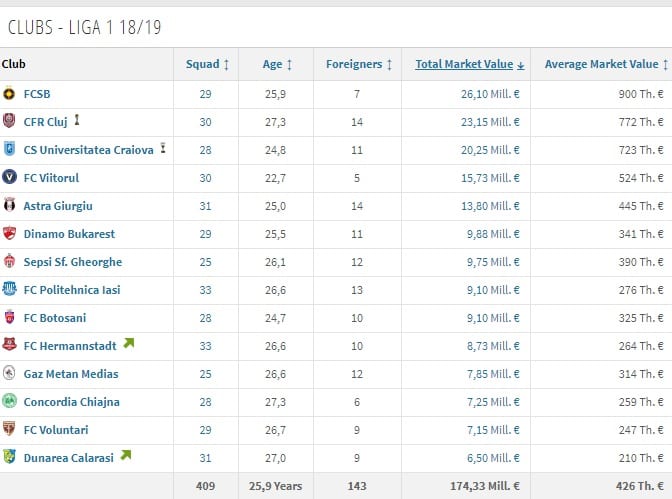
Task: Click the CFR Cluj club crest
Action: [9, 122]
